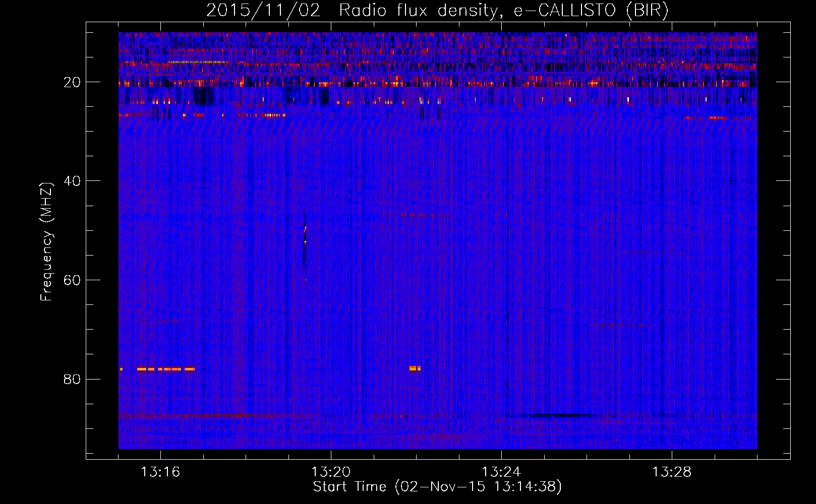The width and height of the screenshot is (816, 504).
Task: Select the white dotted line near 16 MHz
Action: (198, 62)
